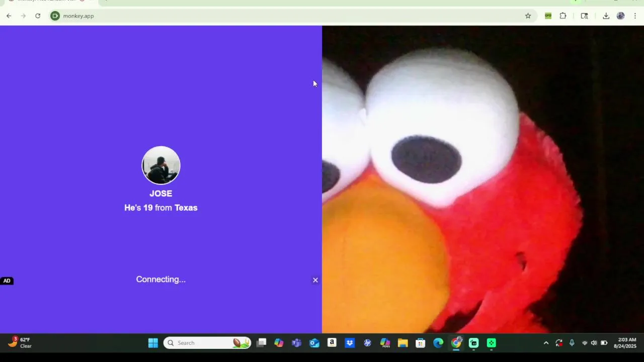The width and height of the screenshot is (644, 362).
Task: Switch to the Chrome taskbar icon
Action: coord(456,343)
